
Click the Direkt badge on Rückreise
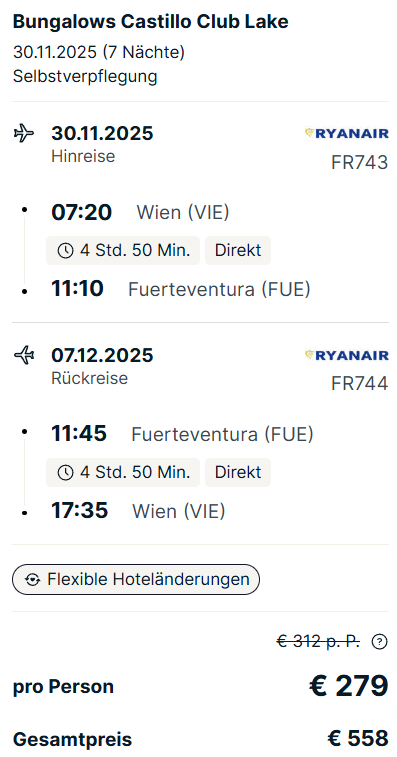point(238,473)
